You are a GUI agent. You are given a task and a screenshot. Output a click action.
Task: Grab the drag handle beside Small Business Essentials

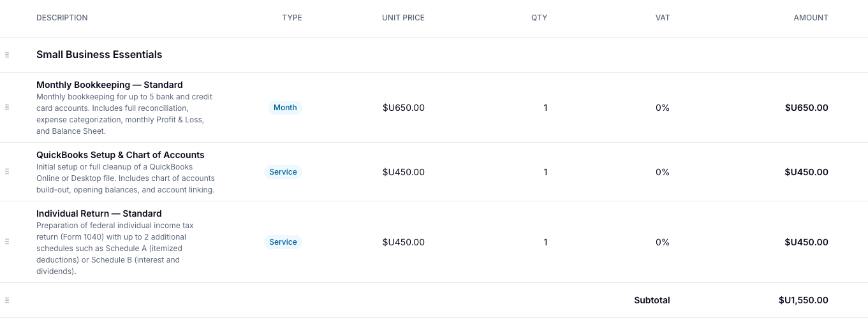coord(7,55)
